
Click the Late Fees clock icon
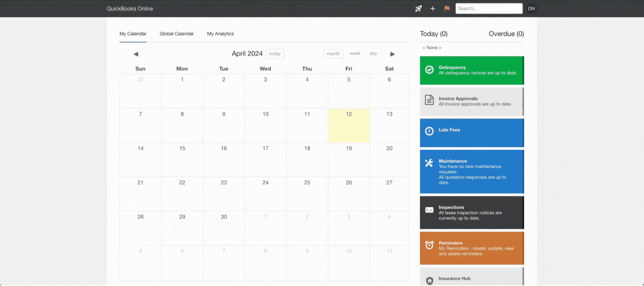pos(429,131)
